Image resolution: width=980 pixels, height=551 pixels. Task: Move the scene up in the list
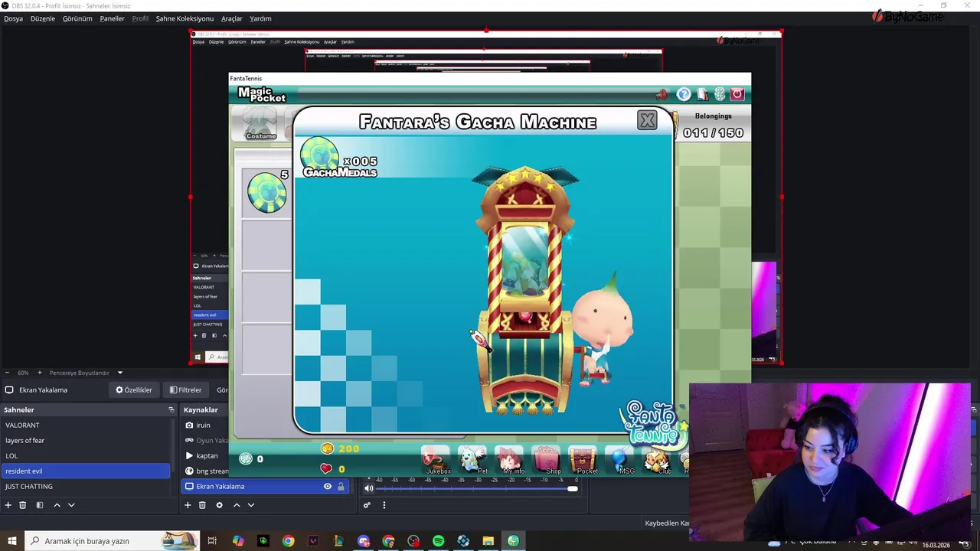click(57, 505)
